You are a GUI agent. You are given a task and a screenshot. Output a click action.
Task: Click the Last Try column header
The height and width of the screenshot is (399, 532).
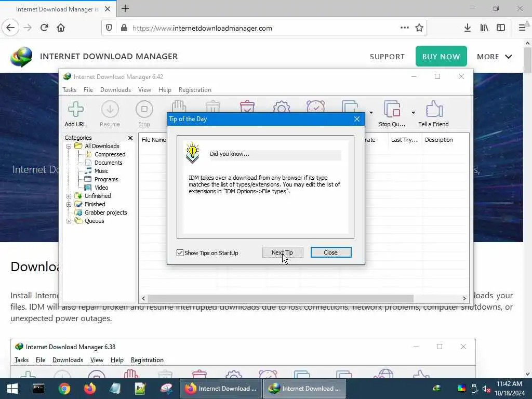pos(404,140)
